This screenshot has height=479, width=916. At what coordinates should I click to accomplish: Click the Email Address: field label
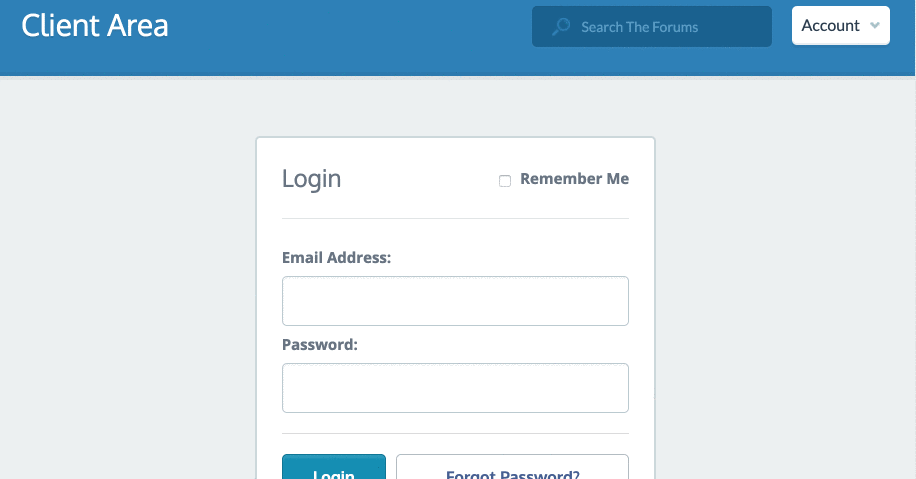click(x=336, y=258)
